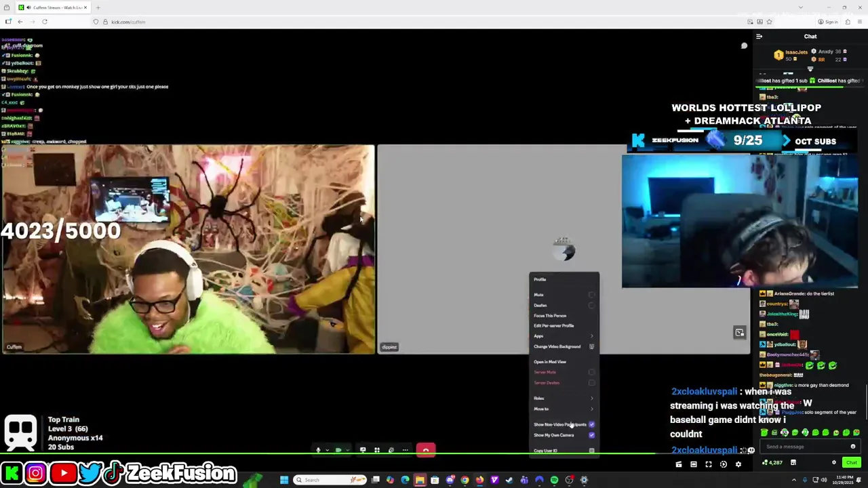Click IsaacJets in the gift leaderboard
Image resolution: width=868 pixels, height=488 pixels.
797,52
